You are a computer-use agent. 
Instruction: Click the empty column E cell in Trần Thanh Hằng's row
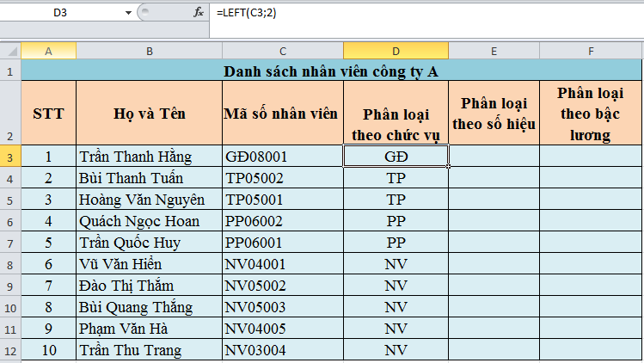coord(494,157)
